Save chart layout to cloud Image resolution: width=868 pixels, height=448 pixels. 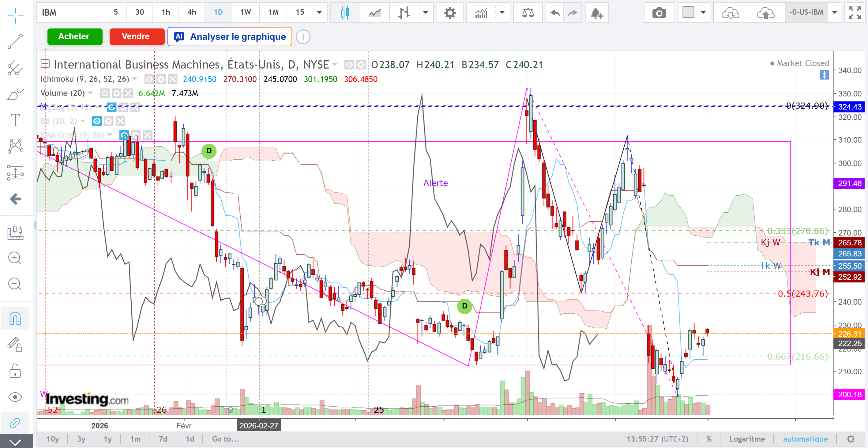point(765,13)
